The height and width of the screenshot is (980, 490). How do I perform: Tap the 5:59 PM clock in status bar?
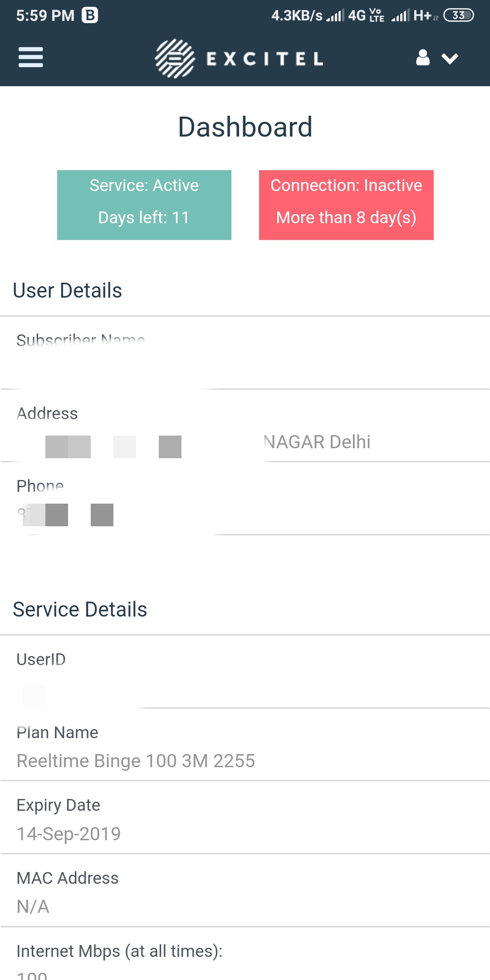click(x=45, y=15)
